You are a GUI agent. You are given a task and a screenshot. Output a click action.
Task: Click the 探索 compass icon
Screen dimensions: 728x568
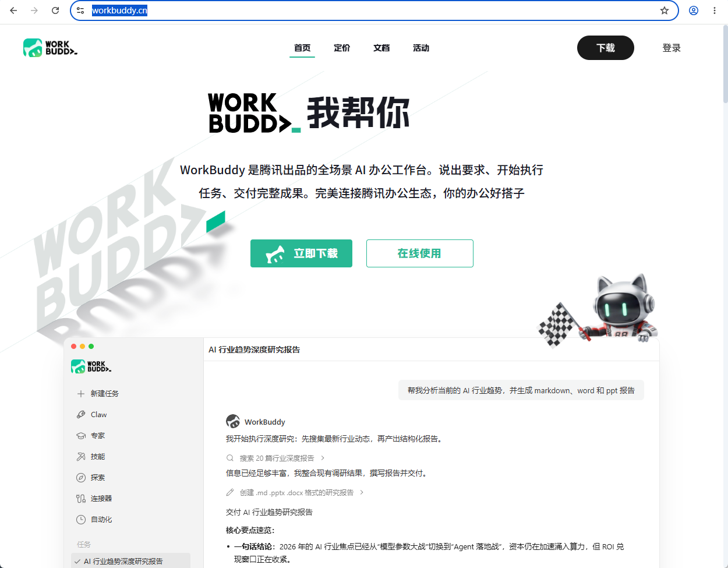coord(81,478)
